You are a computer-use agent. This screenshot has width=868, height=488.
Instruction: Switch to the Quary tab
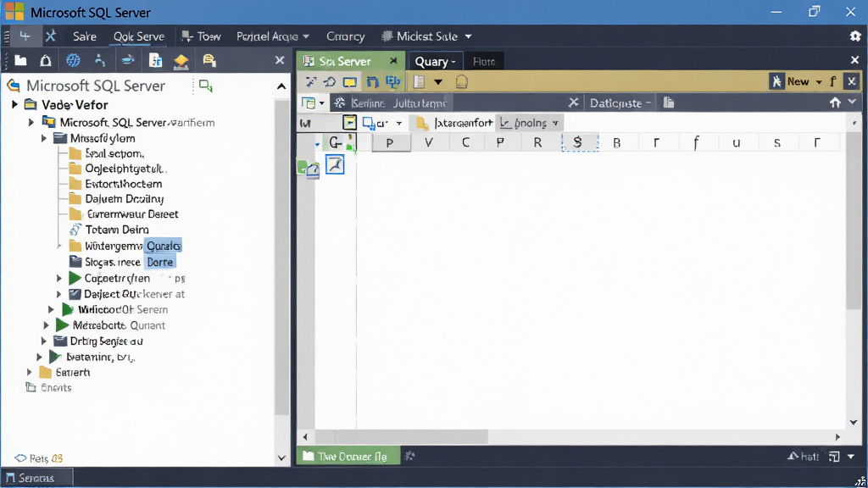435,61
